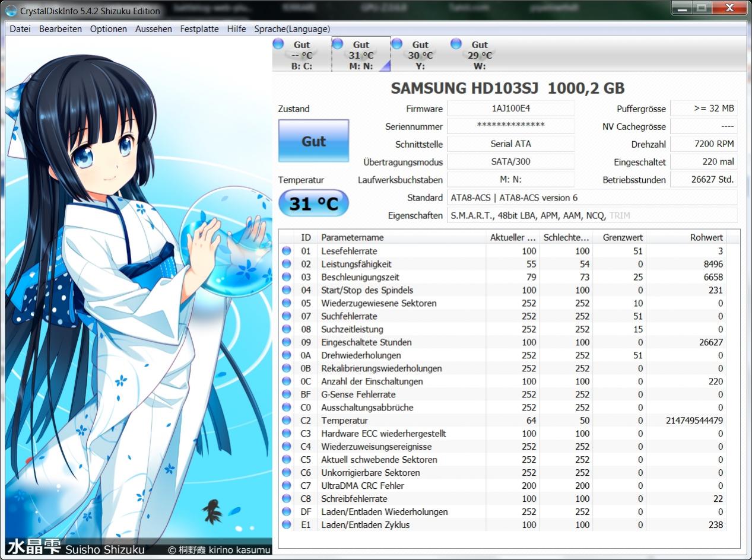
Task: Select the B: C: disk tab
Action: click(x=302, y=55)
